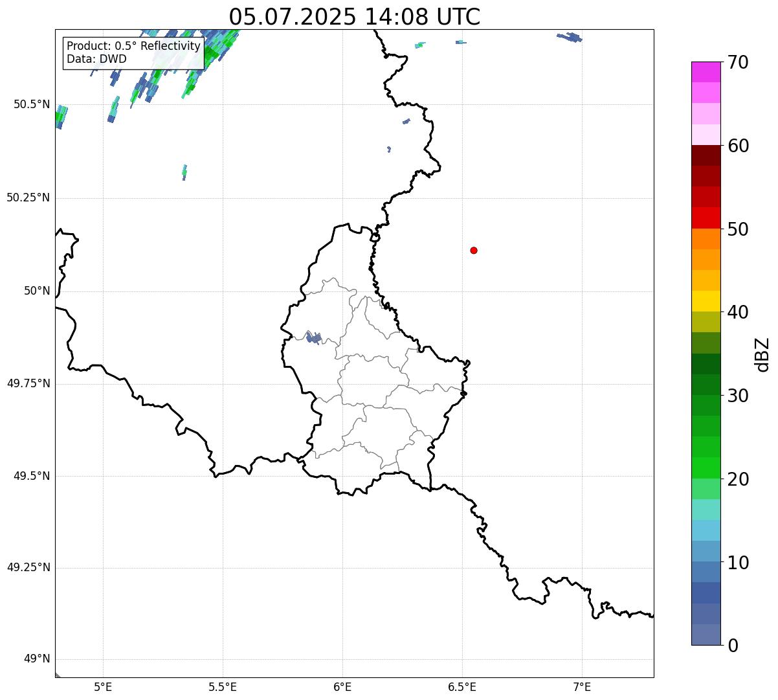Image resolution: width=778 pixels, height=700 pixels.
Task: Click the 7°E longitude label
Action: click(582, 686)
